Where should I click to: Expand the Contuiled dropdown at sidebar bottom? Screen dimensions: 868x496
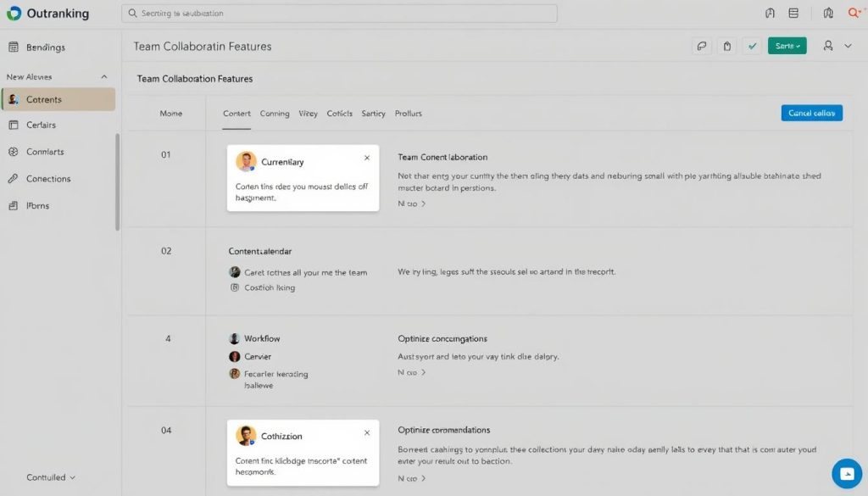[51, 477]
